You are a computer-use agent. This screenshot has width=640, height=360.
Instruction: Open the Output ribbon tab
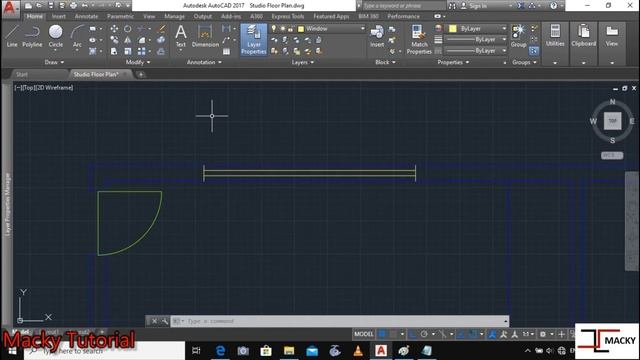(202, 16)
